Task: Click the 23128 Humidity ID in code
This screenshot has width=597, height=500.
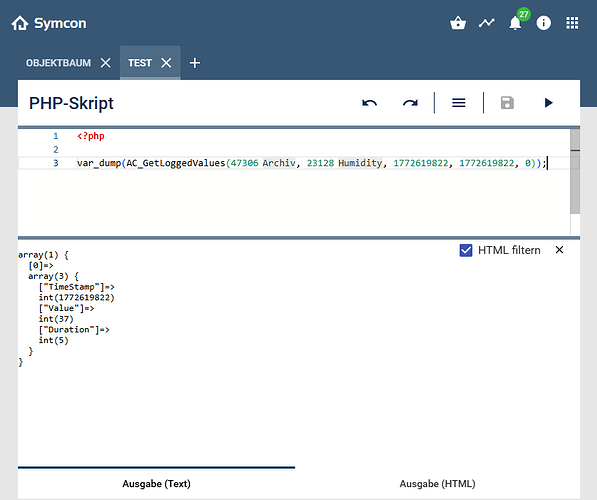Action: click(x=344, y=163)
